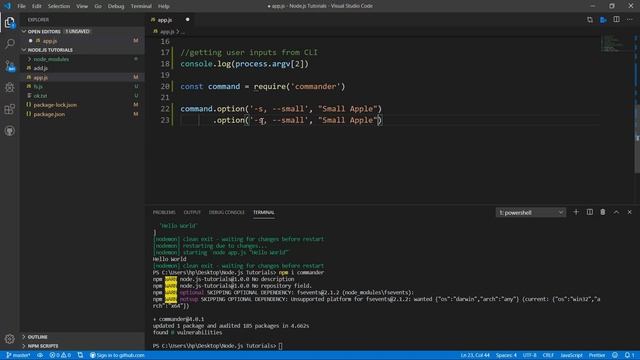The width and height of the screenshot is (640, 360).
Task: Open the Go menu
Action: (98, 6)
